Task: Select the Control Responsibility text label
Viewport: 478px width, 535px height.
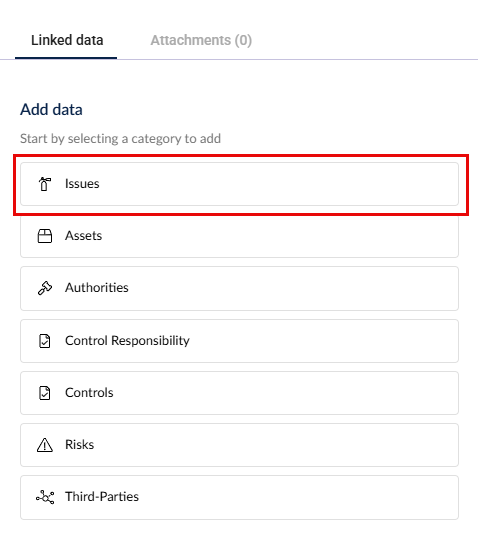Action: (127, 341)
